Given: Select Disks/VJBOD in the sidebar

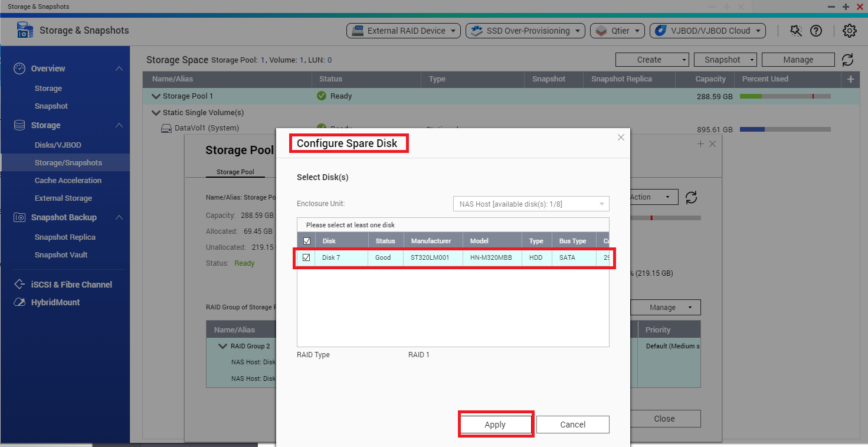Looking at the screenshot, I should (x=58, y=145).
